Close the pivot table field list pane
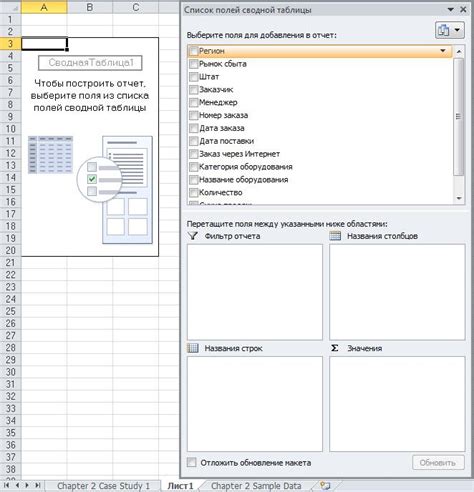Viewport: 474px width, 492px height. 463,9
